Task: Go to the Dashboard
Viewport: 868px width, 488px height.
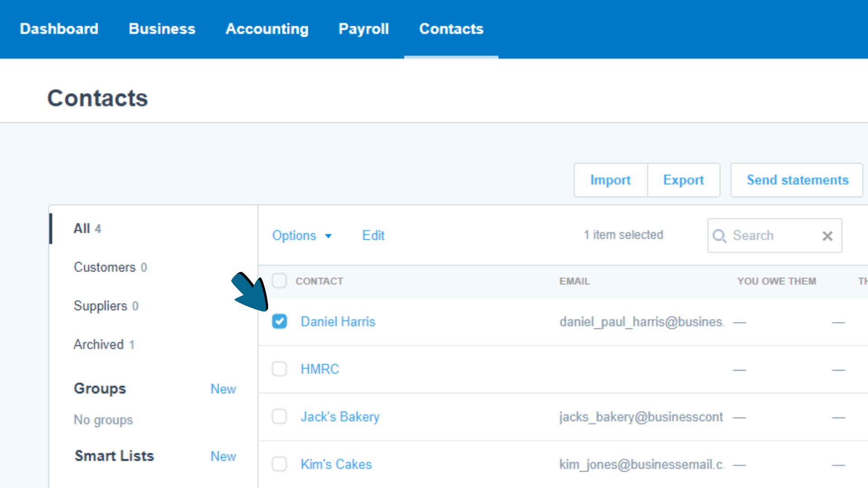Action: coord(59,28)
